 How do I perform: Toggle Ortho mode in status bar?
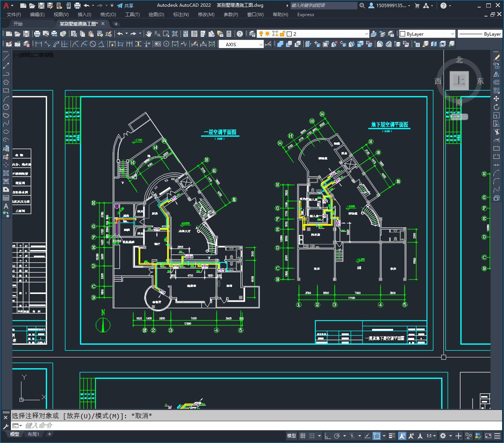pos(328,436)
